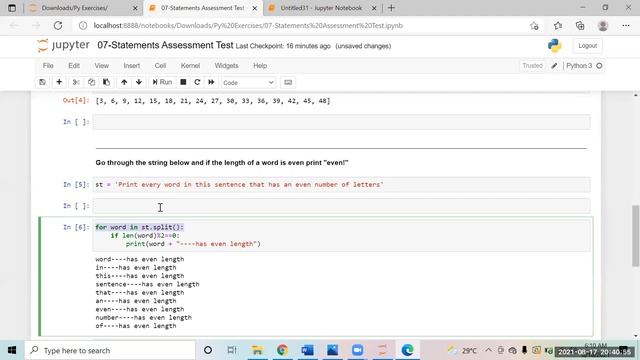Click the In [5] st string cell
Image resolution: width=640 pixels, height=360 pixels.
pyautogui.click(x=341, y=184)
